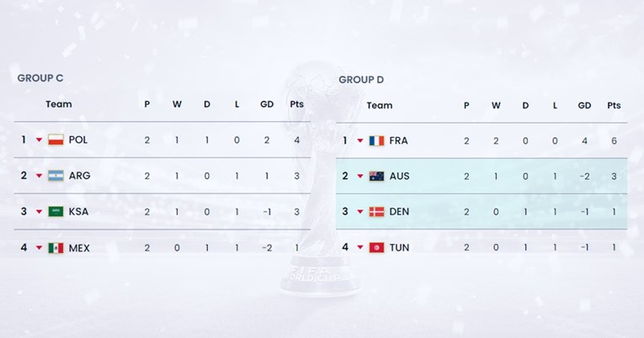
Task: Click the Tunisia flag icon
Action: pyautogui.click(x=376, y=247)
